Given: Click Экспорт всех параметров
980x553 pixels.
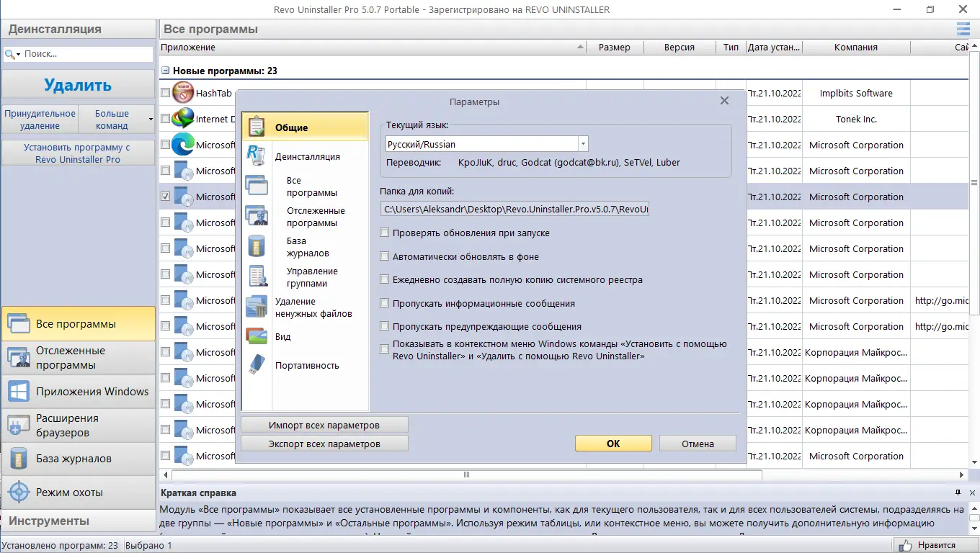Looking at the screenshot, I should click(x=324, y=444).
